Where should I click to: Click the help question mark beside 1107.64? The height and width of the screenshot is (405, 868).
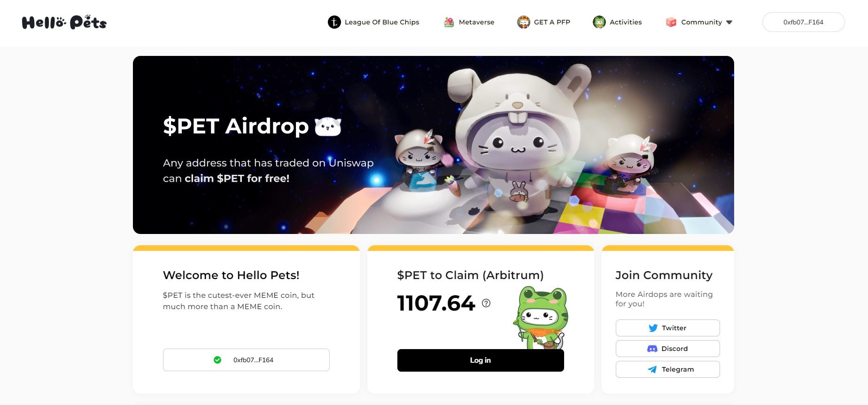coord(486,303)
